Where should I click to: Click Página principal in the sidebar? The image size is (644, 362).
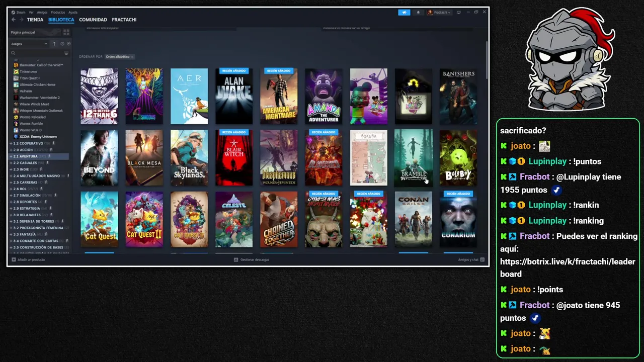[x=23, y=32]
